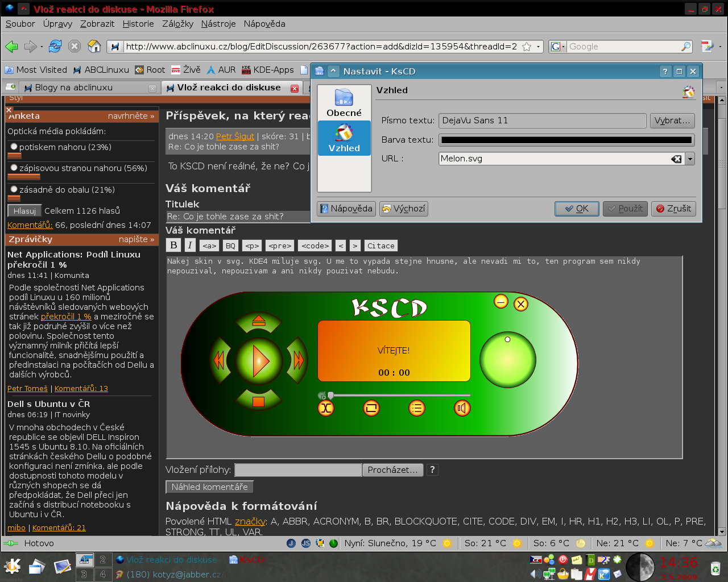Open URL bar history dropdown arrow
Viewport: 728px width, 582px height.
point(538,47)
